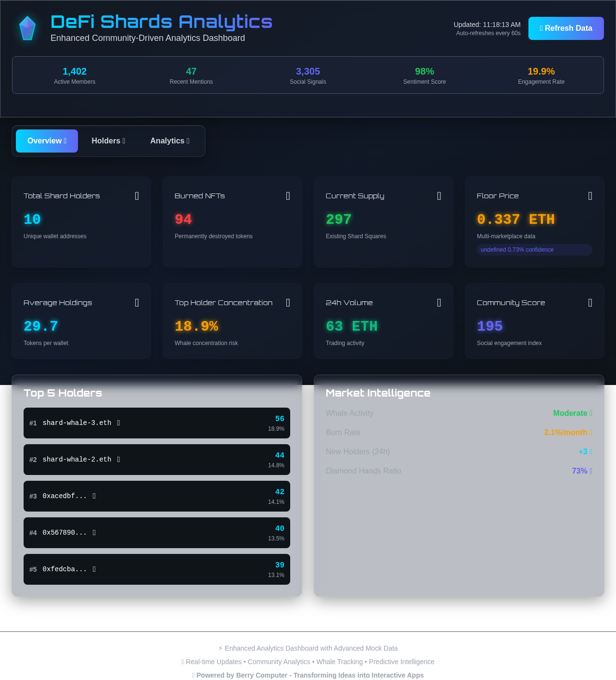
Task: Click the Burned NFTs flame icon
Action: pos(288,195)
